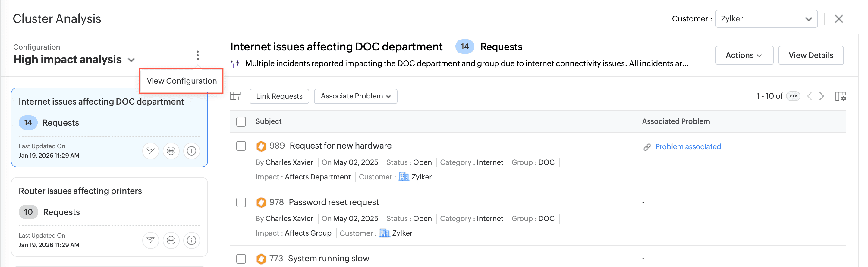The image size is (868, 267).
Task: Open the Actions menu
Action: pyautogui.click(x=744, y=55)
